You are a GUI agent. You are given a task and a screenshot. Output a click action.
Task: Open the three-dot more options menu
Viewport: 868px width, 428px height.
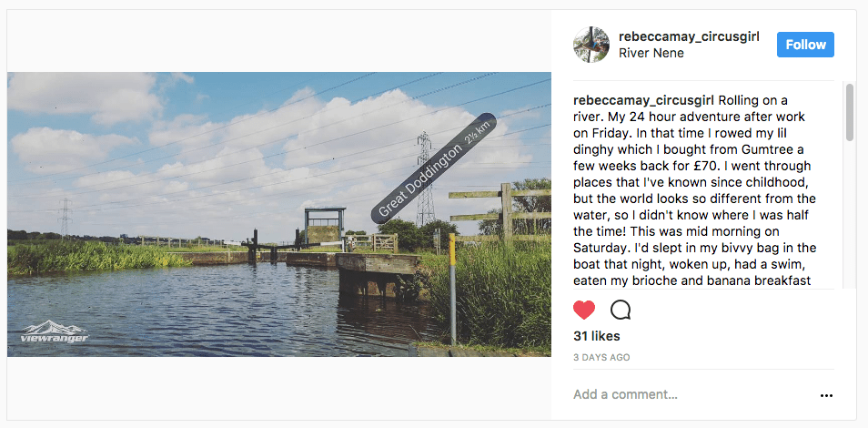pyautogui.click(x=826, y=395)
